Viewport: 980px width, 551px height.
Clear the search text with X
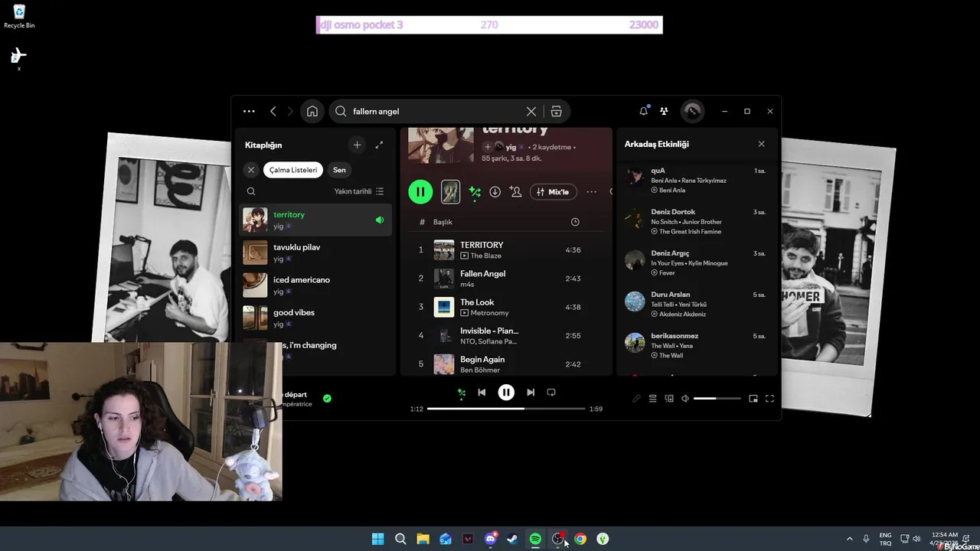(531, 111)
